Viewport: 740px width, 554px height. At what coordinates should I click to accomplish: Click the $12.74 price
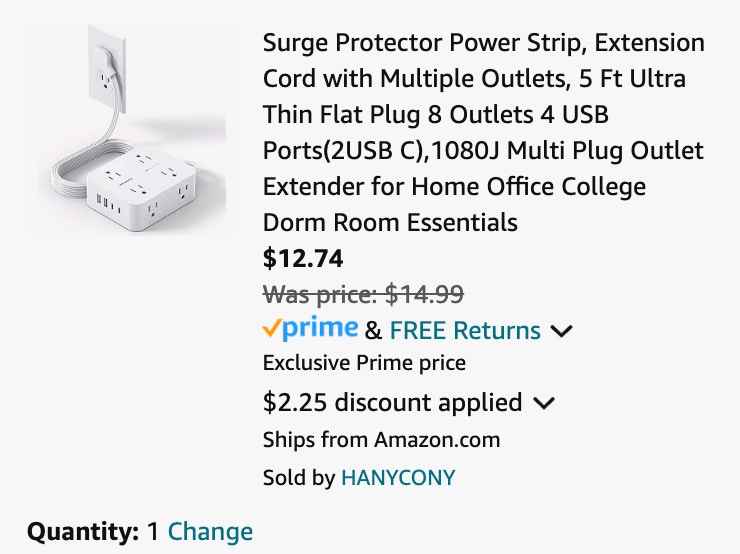[x=303, y=258]
